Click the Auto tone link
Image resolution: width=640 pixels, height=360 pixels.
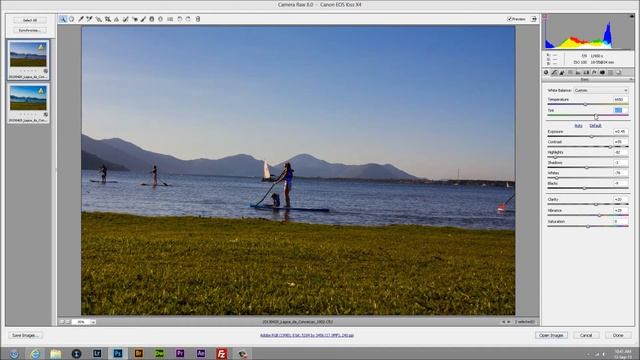click(x=578, y=126)
